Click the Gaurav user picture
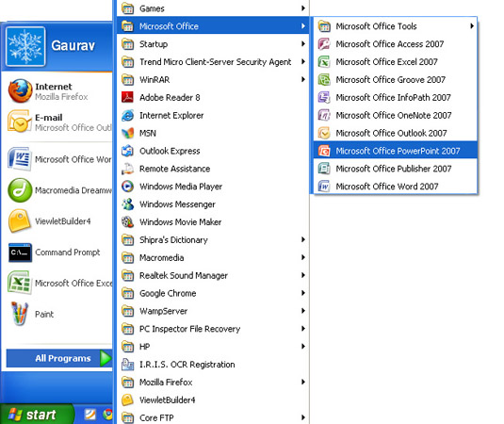Viewport: 504px width, 424px height. coord(25,46)
